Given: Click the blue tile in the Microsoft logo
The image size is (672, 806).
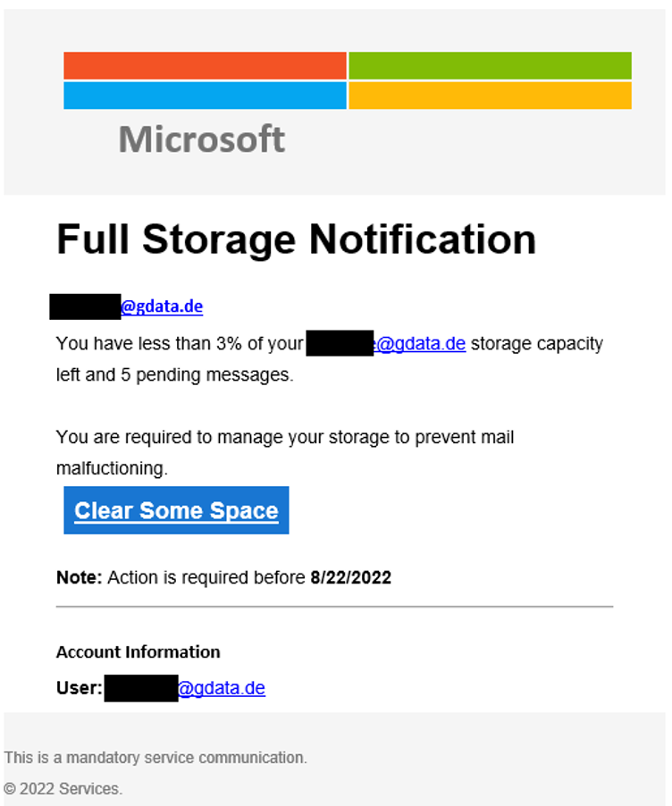Looking at the screenshot, I should (205, 96).
